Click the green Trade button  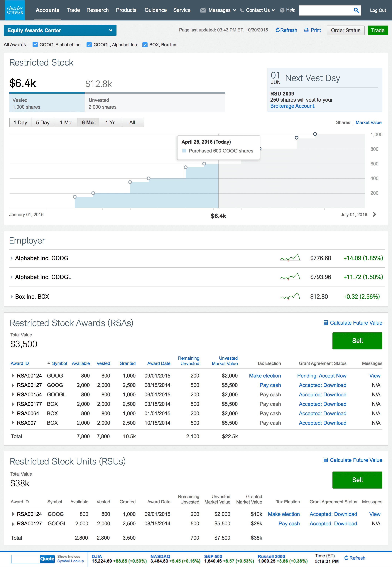[x=378, y=30]
